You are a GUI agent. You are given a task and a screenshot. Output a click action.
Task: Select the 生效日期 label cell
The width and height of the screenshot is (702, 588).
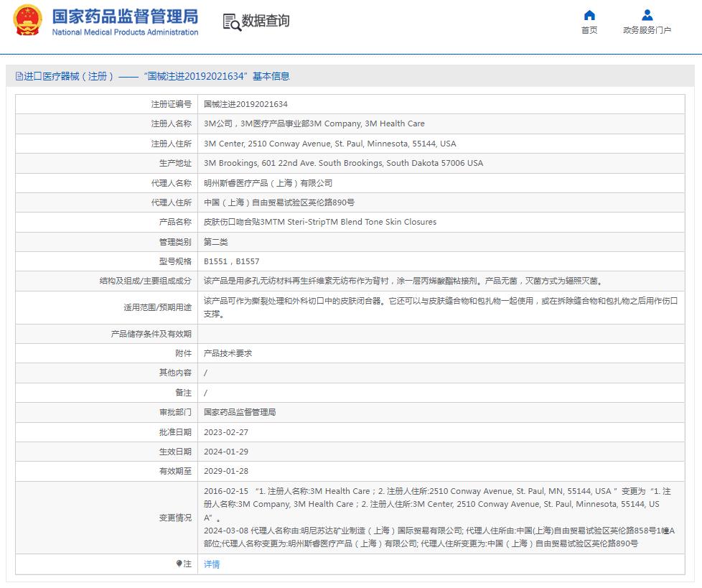(x=106, y=452)
